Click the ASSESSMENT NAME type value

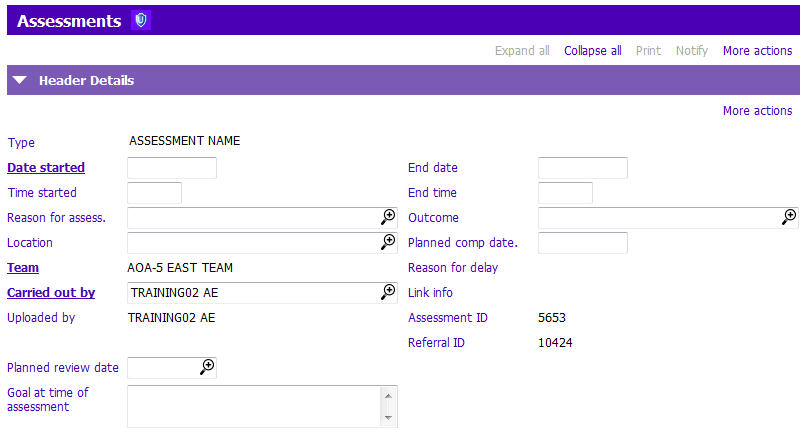tap(184, 141)
